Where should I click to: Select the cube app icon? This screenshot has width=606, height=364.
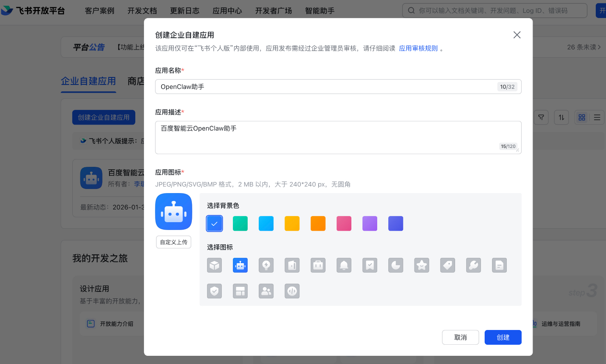click(x=214, y=266)
